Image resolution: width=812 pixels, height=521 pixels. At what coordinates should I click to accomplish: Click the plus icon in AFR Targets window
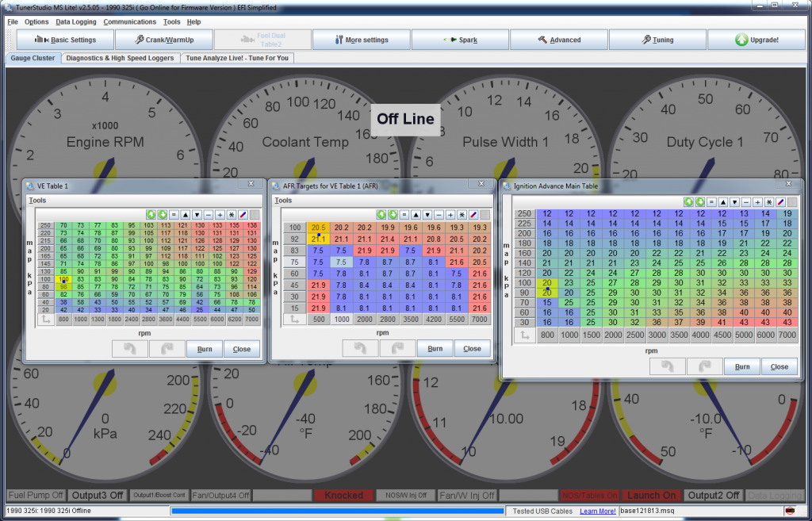tap(450, 214)
